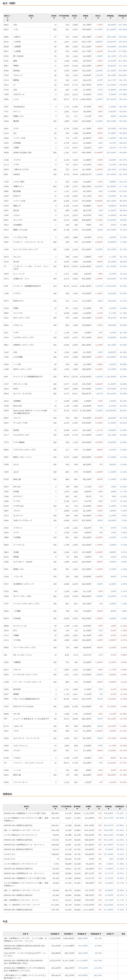Click the 株式（現物） section heading
This screenshot has width=127, height=980.
(9, 3)
